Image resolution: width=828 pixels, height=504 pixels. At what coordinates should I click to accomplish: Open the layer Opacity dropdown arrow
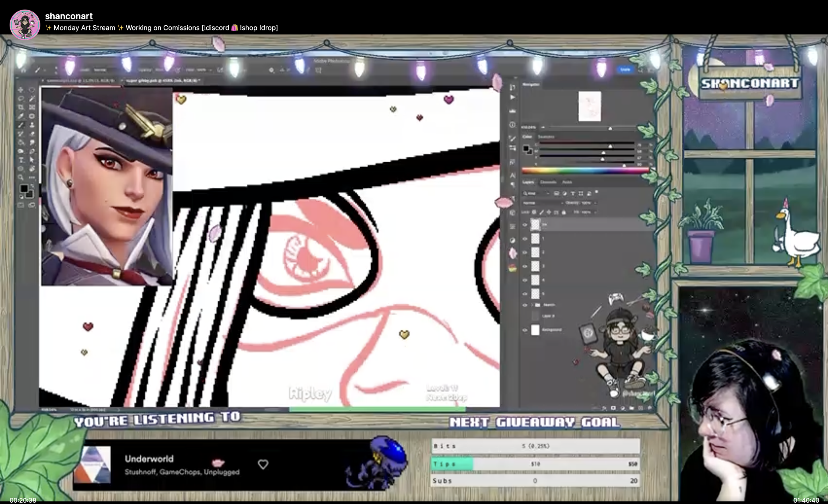pos(595,203)
